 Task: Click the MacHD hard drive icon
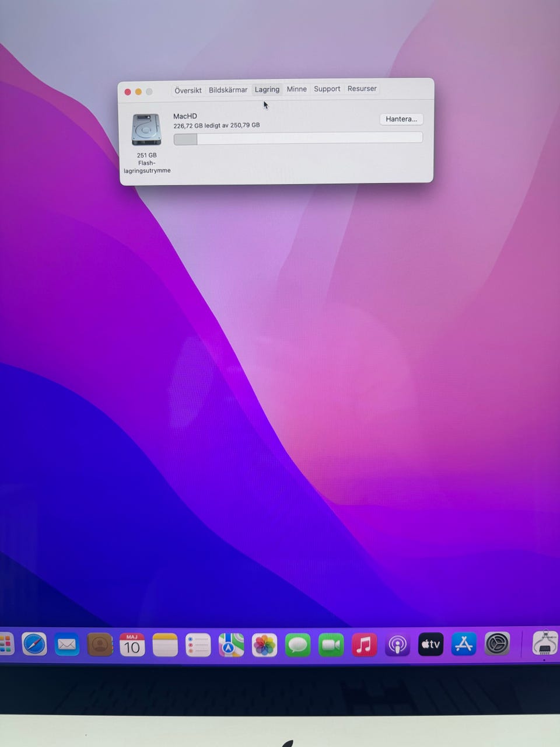click(x=146, y=130)
